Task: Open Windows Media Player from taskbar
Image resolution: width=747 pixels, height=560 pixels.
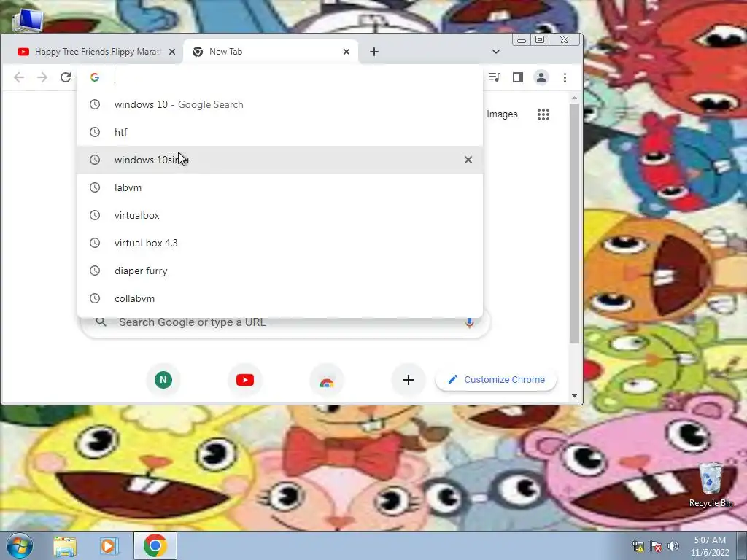Action: click(109, 545)
